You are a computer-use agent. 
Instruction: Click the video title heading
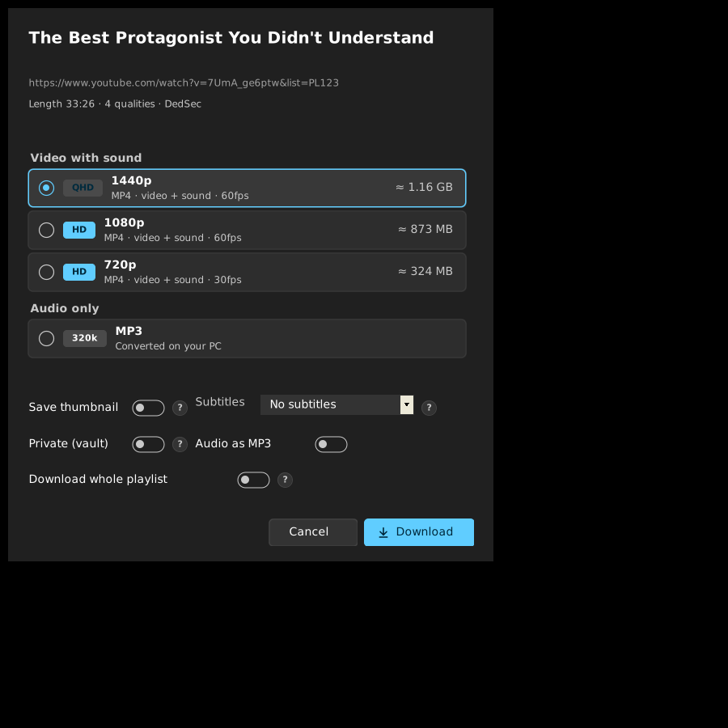(x=231, y=37)
